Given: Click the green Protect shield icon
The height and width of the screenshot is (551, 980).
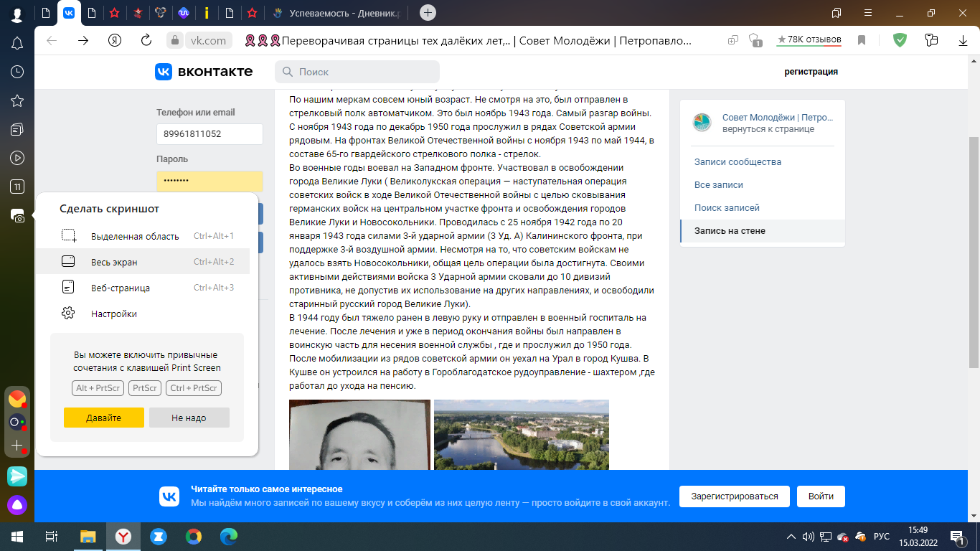Looking at the screenshot, I should (899, 40).
